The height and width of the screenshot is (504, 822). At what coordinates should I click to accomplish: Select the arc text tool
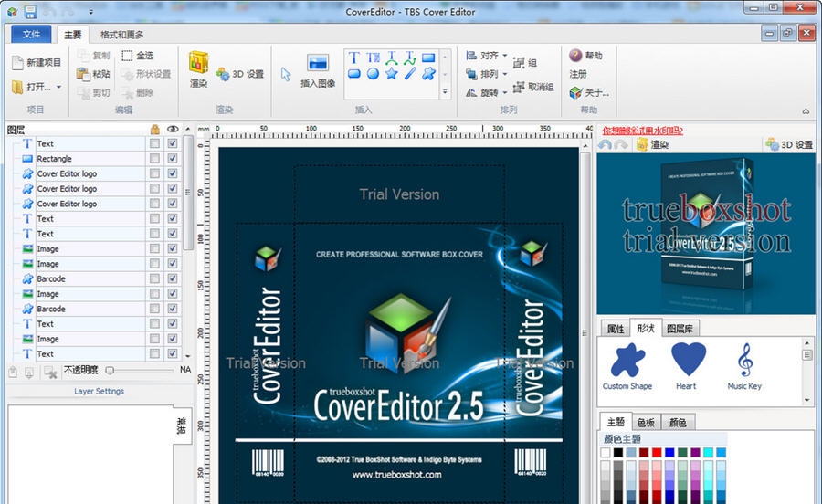pos(391,58)
